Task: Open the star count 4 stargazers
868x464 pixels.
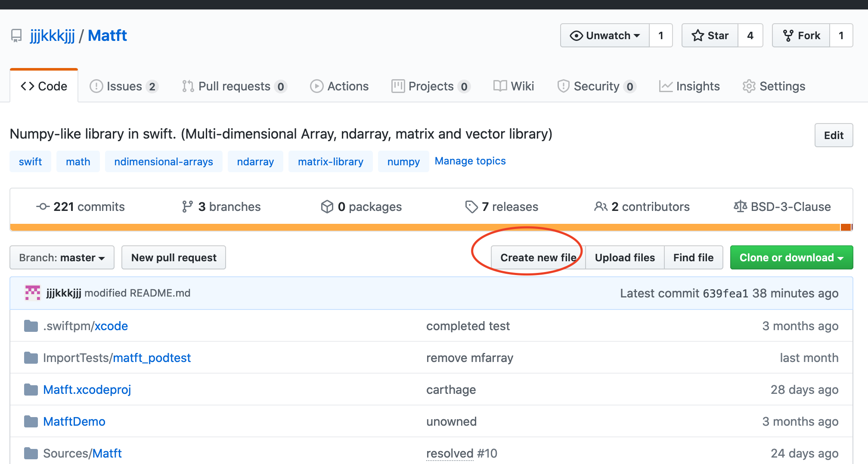Action: coord(750,35)
